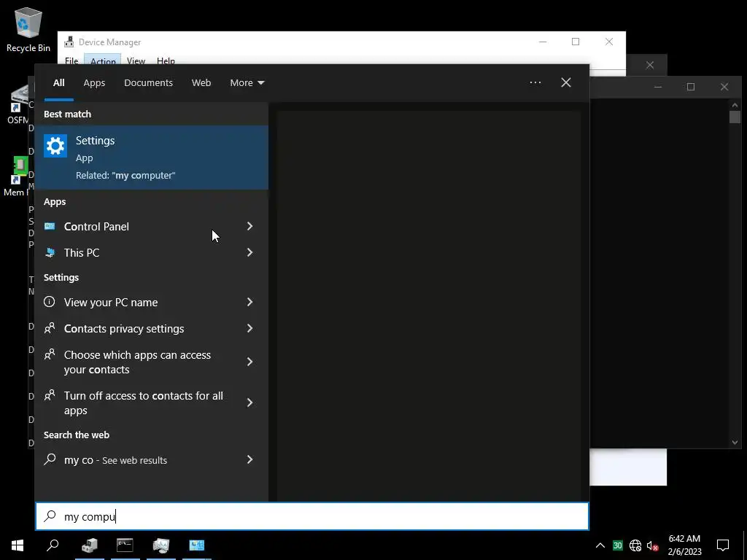Click the background window's scrollbar up arrow
The height and width of the screenshot is (560, 747).
pos(735,105)
